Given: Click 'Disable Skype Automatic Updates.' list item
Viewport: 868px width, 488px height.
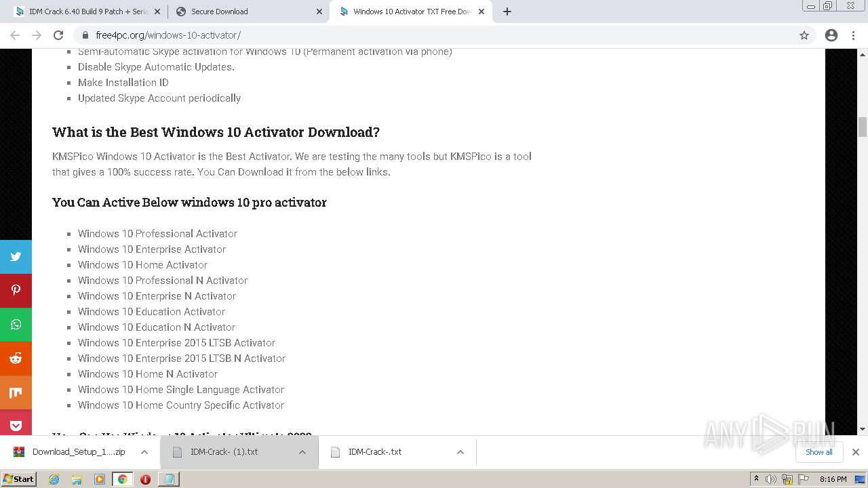Looking at the screenshot, I should [156, 67].
